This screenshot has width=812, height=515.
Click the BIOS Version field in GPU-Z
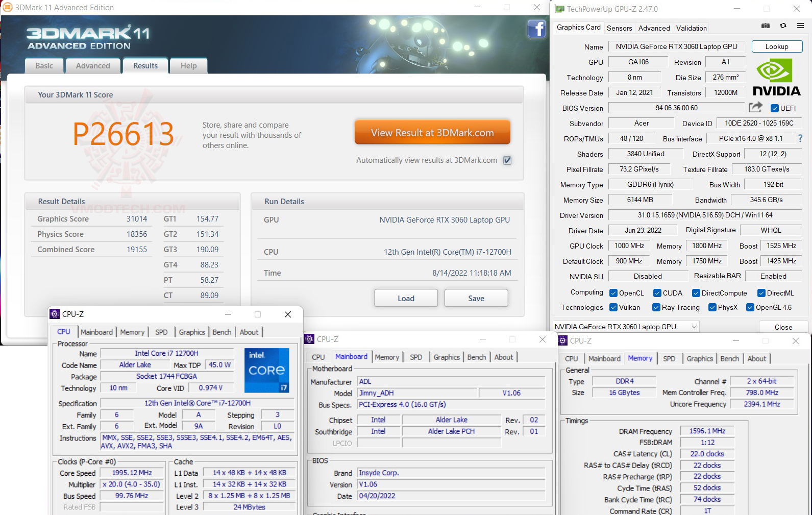[x=677, y=108]
